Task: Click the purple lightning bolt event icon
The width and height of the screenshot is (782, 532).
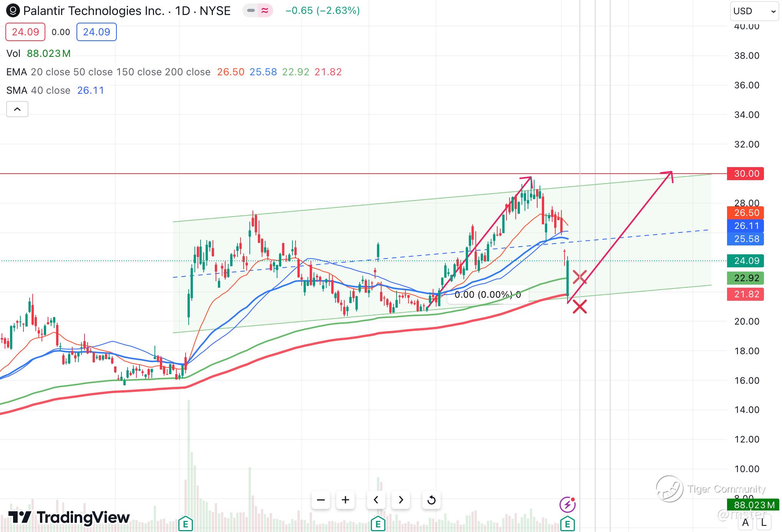Action: (567, 505)
